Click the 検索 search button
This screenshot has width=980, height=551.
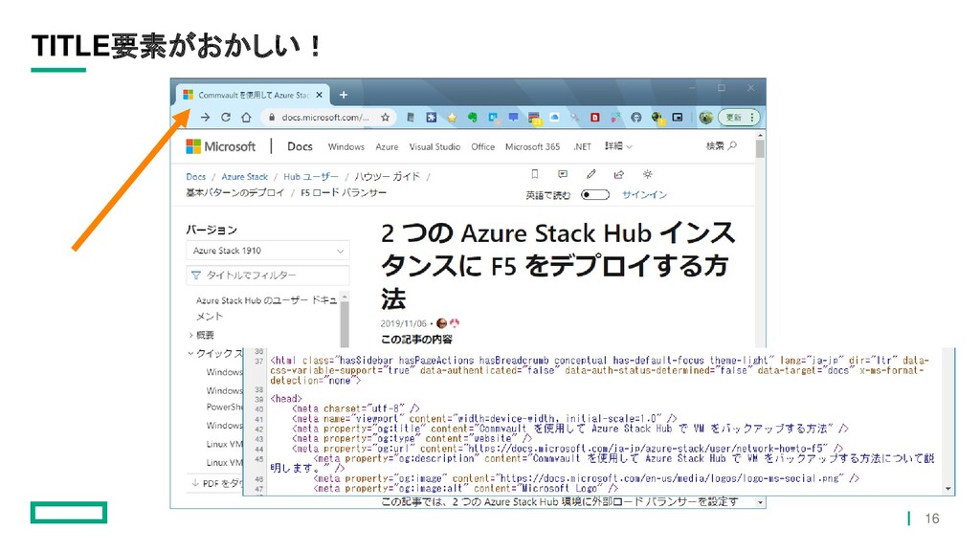(x=722, y=146)
